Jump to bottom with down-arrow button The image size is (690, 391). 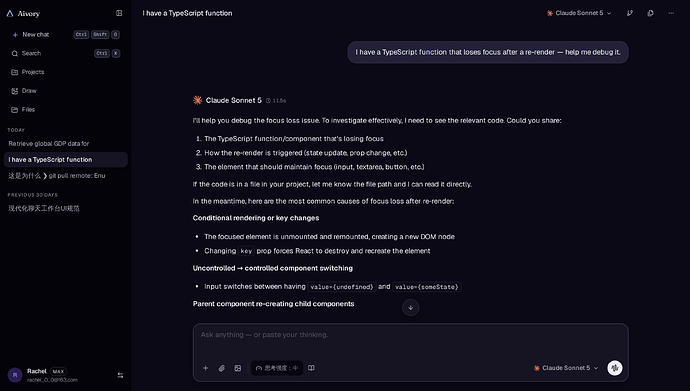(411, 308)
